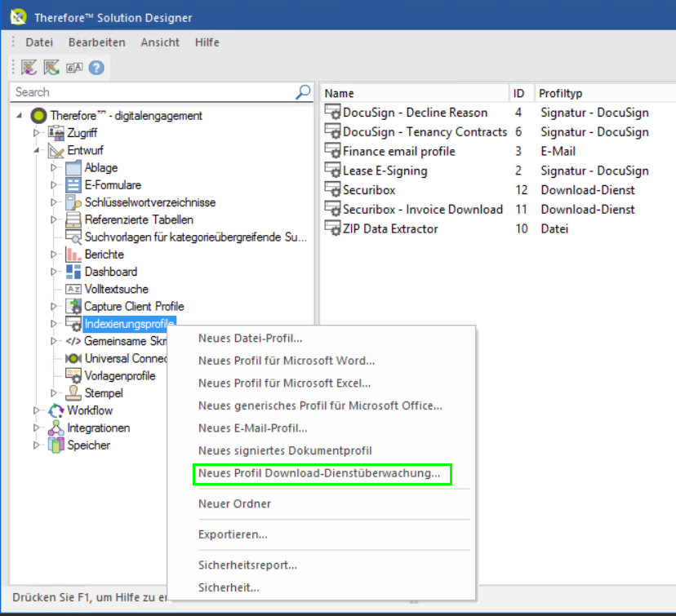This screenshot has width=676, height=616.
Task: Click the profile icon beside ZIP Data Extractor
Action: click(x=333, y=228)
